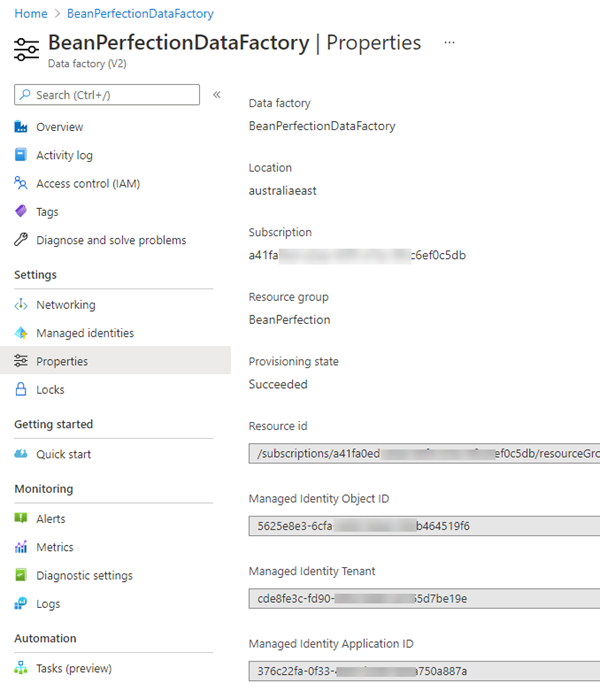Screen dimensions: 600x691
Task: Click the subscription ID value a41fa
Action: click(x=357, y=255)
